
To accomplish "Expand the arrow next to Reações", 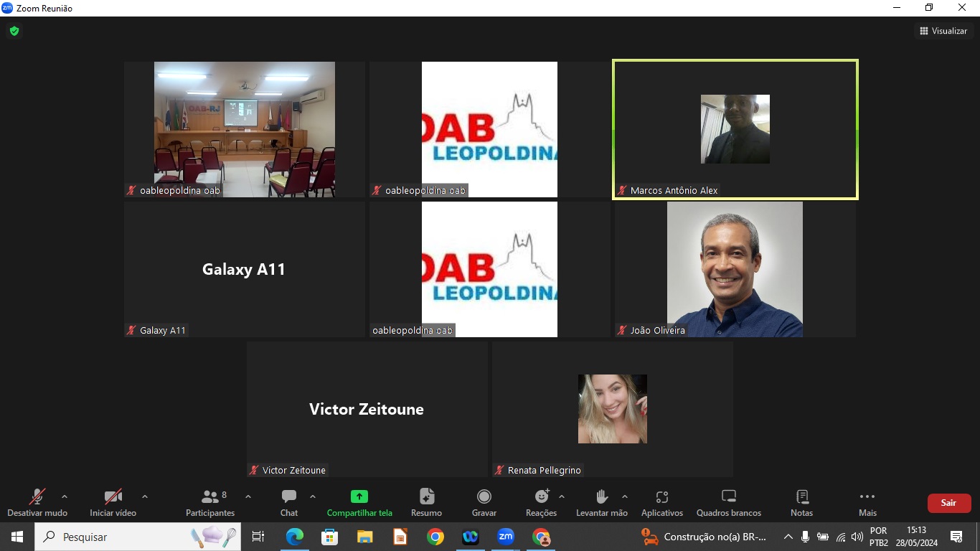I will 562,496.
